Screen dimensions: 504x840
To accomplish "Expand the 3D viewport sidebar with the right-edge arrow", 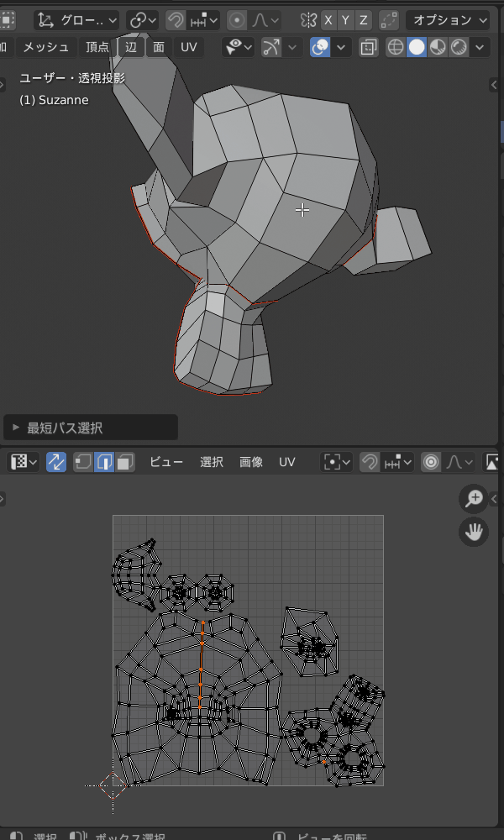I will [x=494, y=85].
